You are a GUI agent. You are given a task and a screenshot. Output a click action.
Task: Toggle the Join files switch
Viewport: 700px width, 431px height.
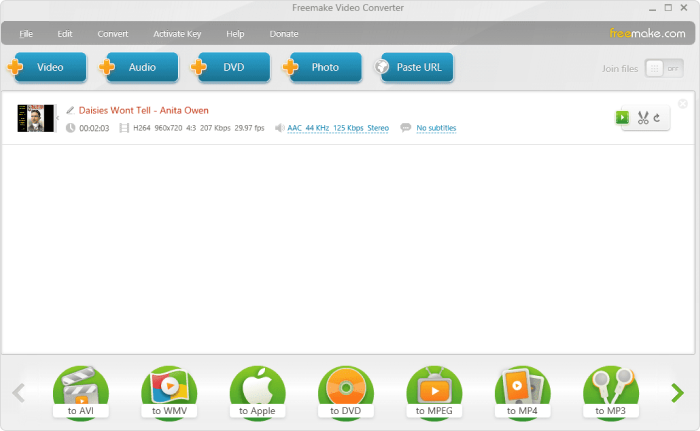pyautogui.click(x=664, y=68)
